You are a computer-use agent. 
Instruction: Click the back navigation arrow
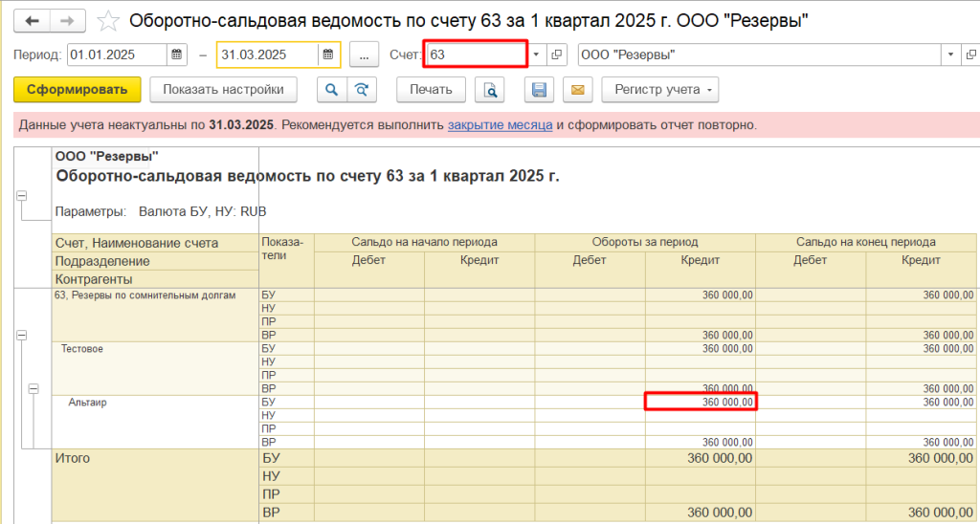tap(33, 21)
